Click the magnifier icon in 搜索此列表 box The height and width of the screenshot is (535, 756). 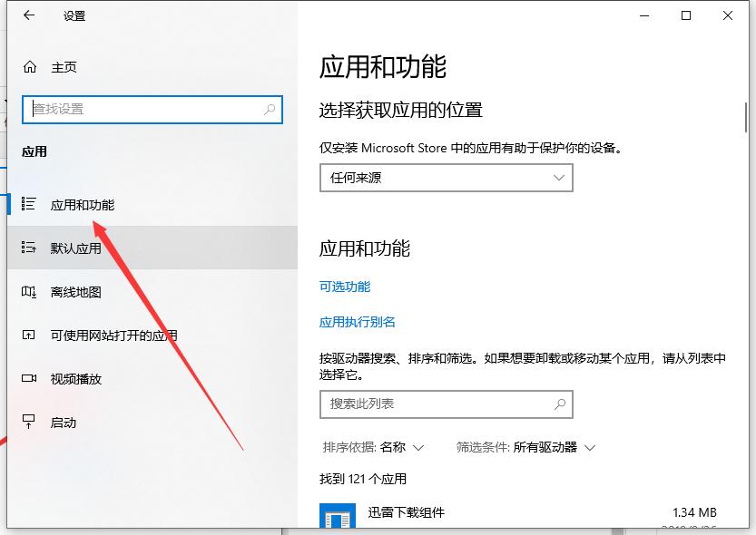(560, 404)
